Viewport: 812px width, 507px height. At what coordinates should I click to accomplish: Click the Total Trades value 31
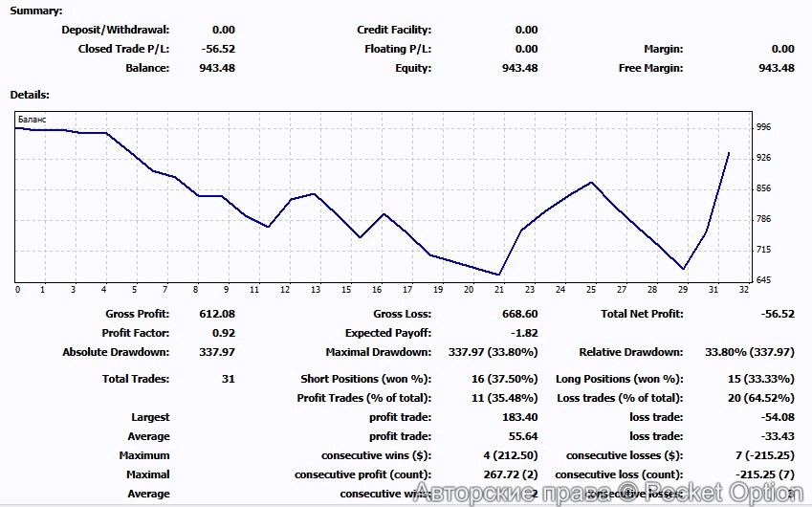(228, 379)
